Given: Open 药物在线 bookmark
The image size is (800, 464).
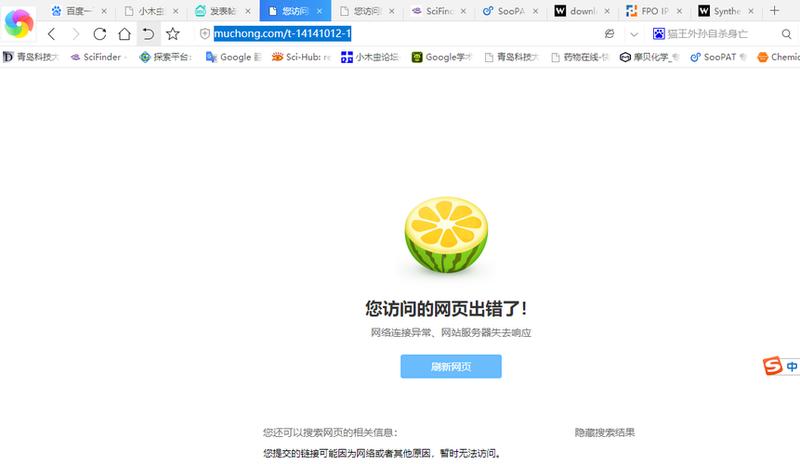Looking at the screenshot, I should click(x=580, y=57).
